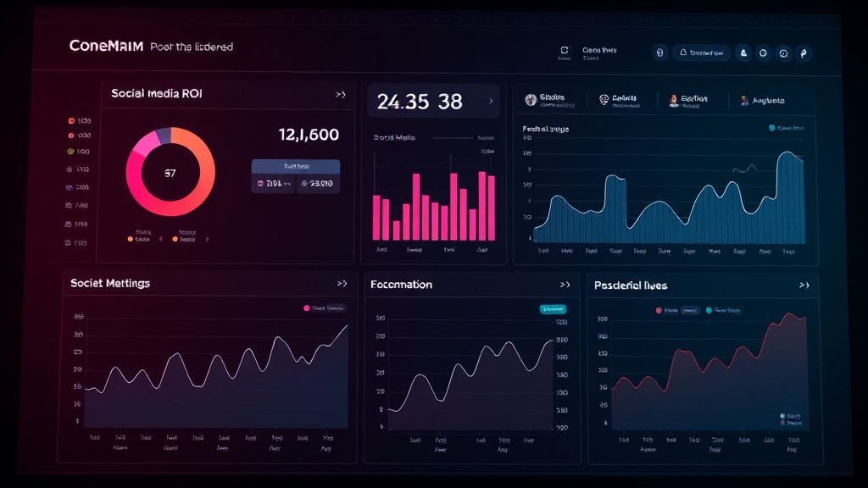Toggle the red legend dot in Pesderial lives
This screenshot has height=488, width=868.
click(x=659, y=310)
